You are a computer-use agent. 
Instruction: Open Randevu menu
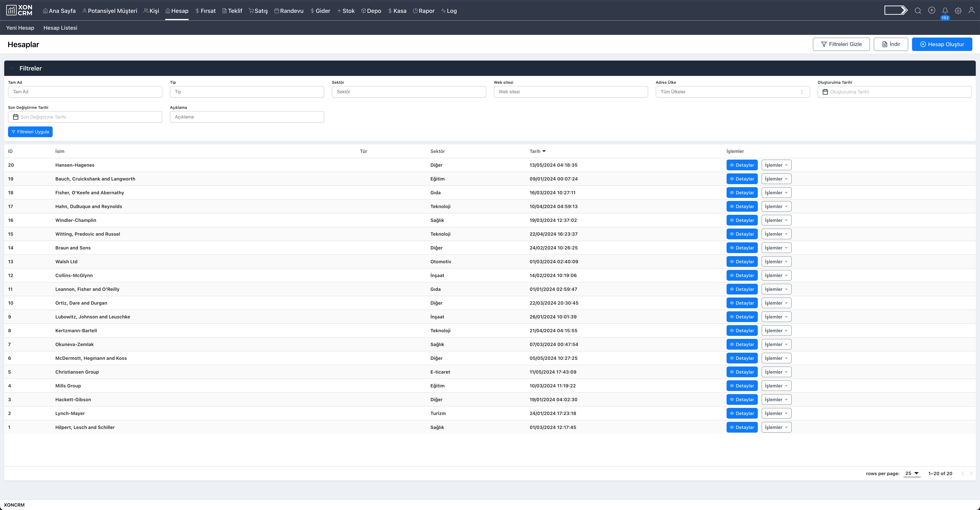click(x=289, y=11)
